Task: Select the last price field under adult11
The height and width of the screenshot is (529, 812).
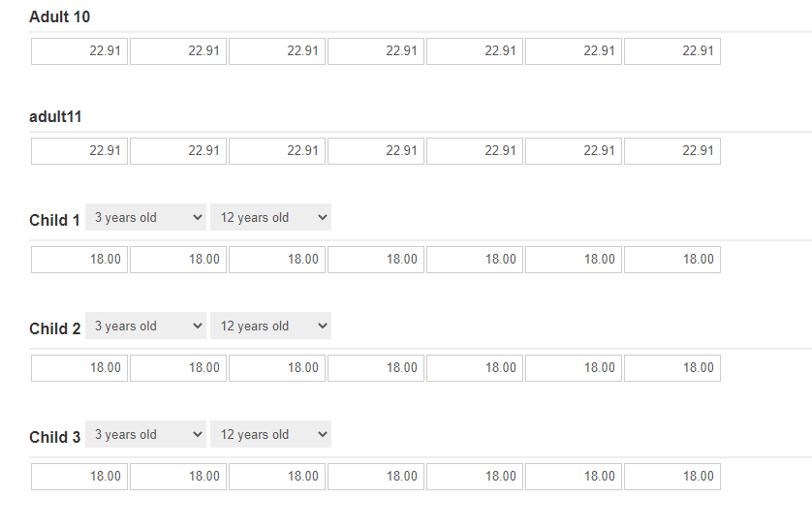Action: coord(672,151)
